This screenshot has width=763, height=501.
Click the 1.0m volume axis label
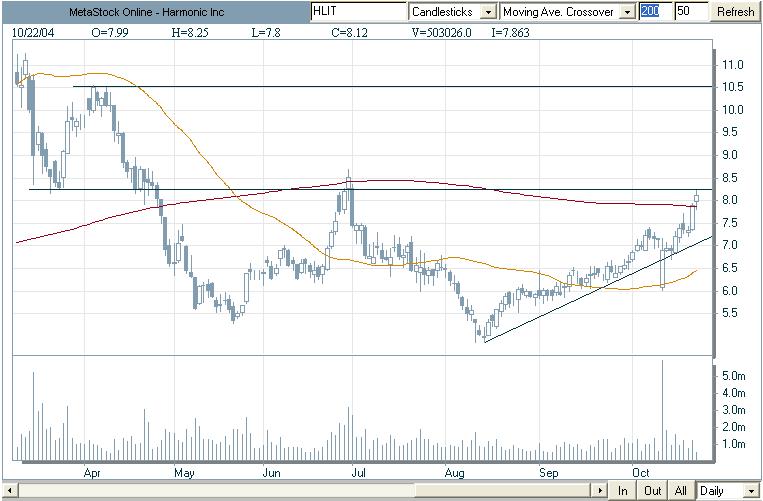pyautogui.click(x=734, y=444)
